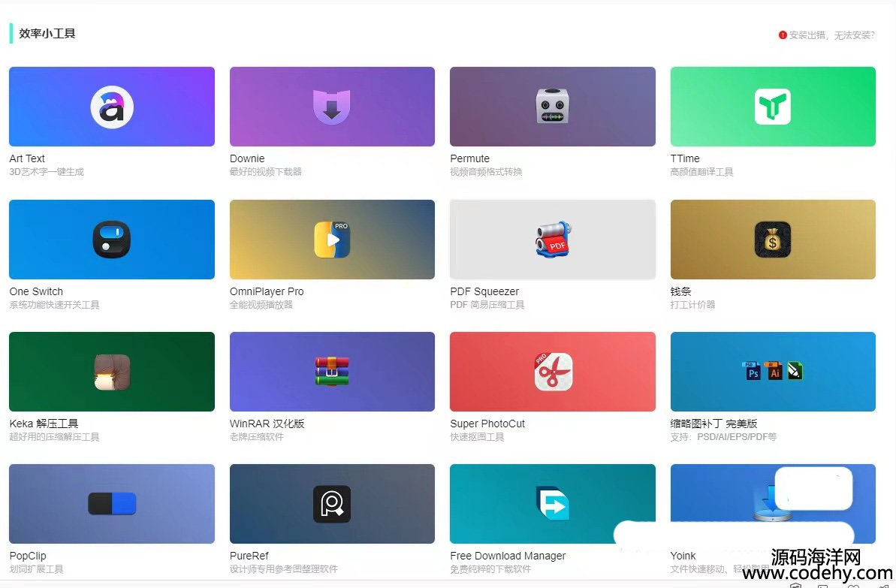Click the 超好用的压缩解压工具 description
The width and height of the screenshot is (896, 588).
click(54, 437)
